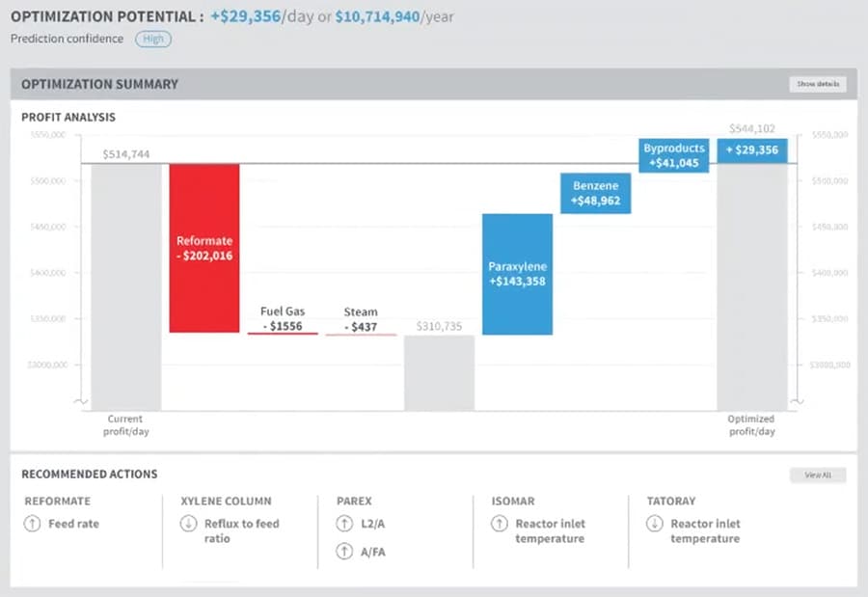Open all recommended actions with View All
The image size is (868, 597).
pyautogui.click(x=818, y=475)
